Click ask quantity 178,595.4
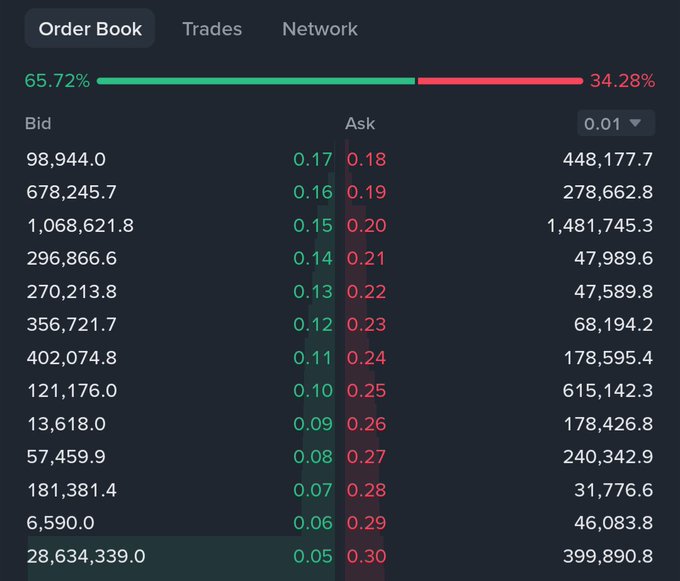 point(608,358)
